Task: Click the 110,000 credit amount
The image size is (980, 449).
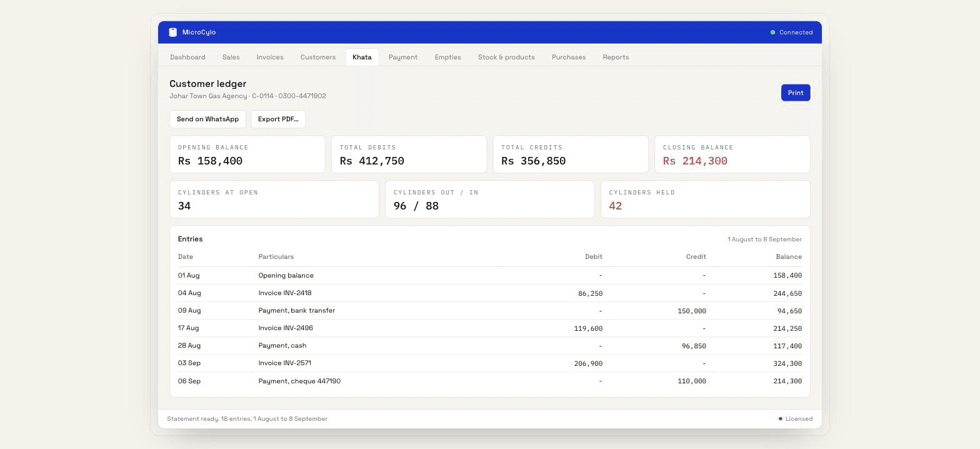Action: pos(692,381)
